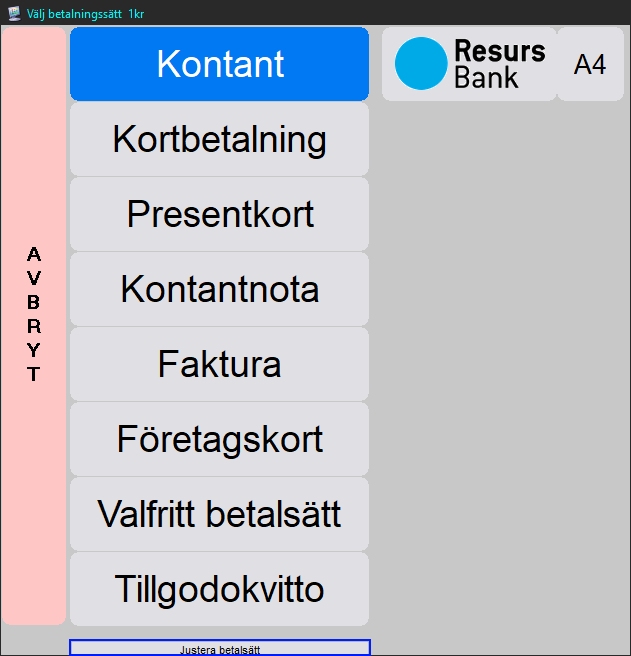Click the highlighted blue Kontant tile
Screen dimensions: 631x656
coord(219,64)
